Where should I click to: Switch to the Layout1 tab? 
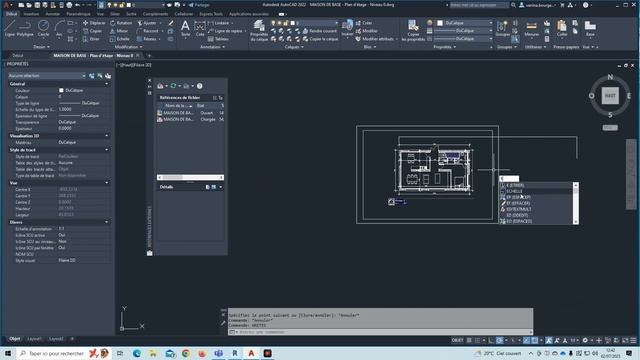34,339
